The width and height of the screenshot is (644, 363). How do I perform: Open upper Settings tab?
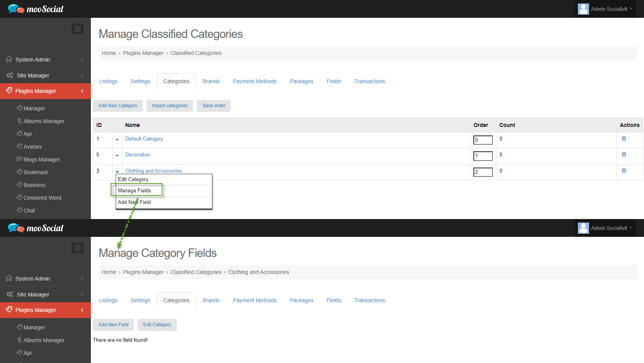point(140,81)
